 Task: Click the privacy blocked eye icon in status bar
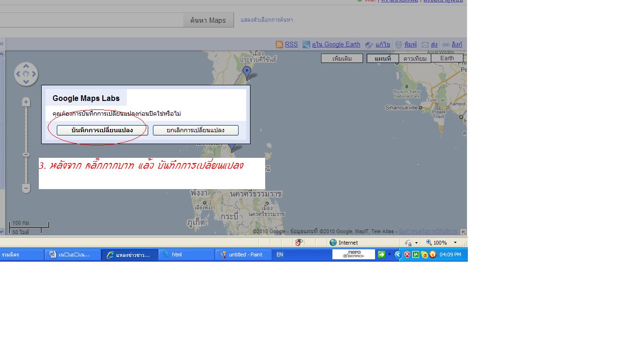[299, 242]
